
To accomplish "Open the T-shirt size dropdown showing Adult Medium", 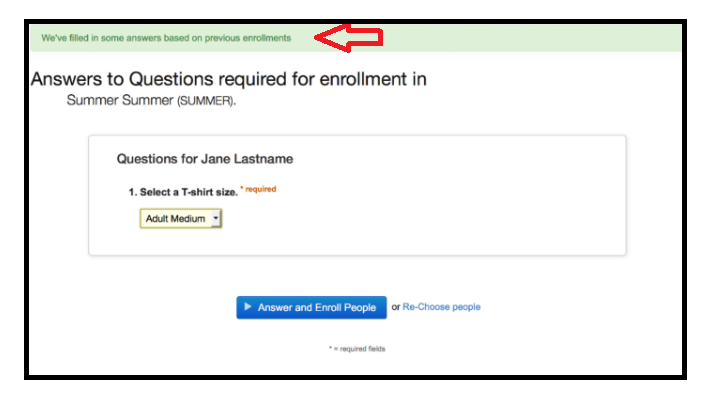I will click(x=181, y=218).
